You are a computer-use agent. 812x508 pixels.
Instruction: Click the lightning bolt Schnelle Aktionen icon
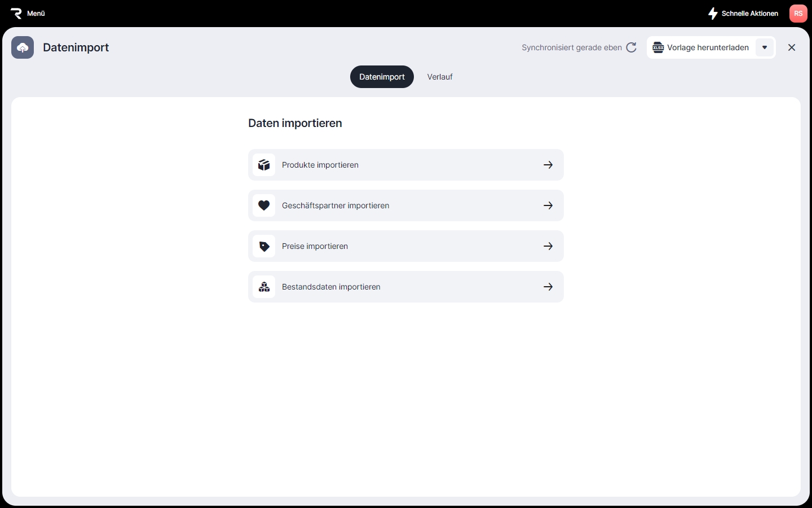[713, 14]
